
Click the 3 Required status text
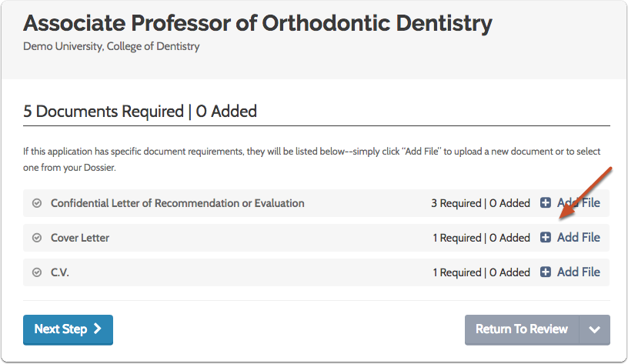tap(456, 204)
